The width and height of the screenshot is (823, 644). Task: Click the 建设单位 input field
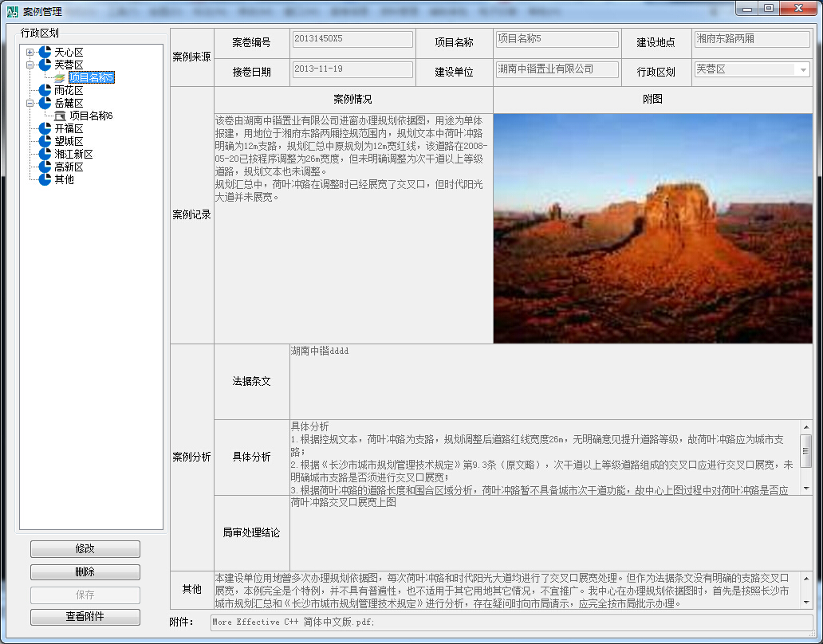click(557, 69)
